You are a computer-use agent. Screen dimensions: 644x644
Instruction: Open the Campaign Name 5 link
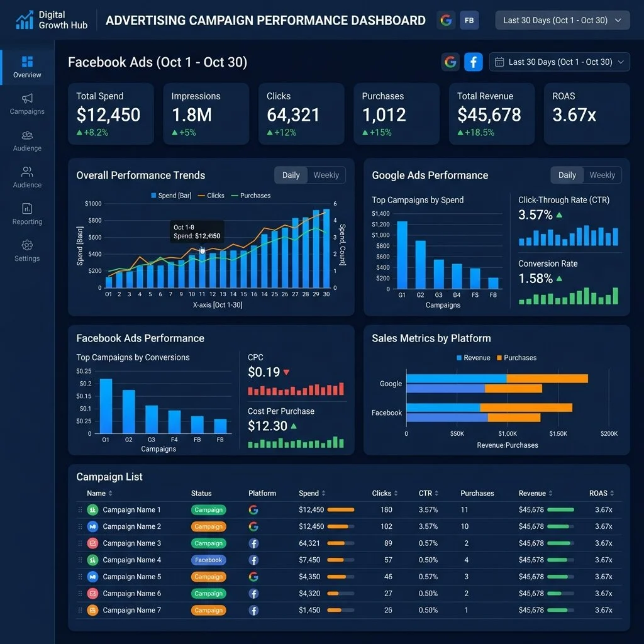pyautogui.click(x=132, y=577)
